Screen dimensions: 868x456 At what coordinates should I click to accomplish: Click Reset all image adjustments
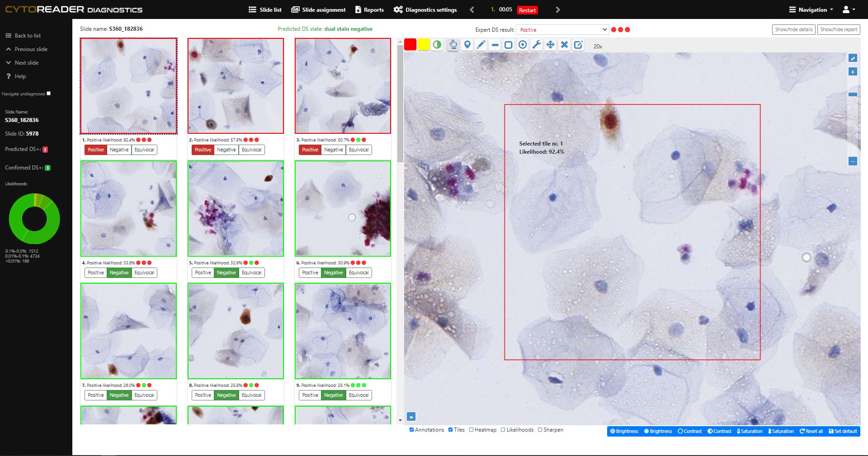coord(811,431)
